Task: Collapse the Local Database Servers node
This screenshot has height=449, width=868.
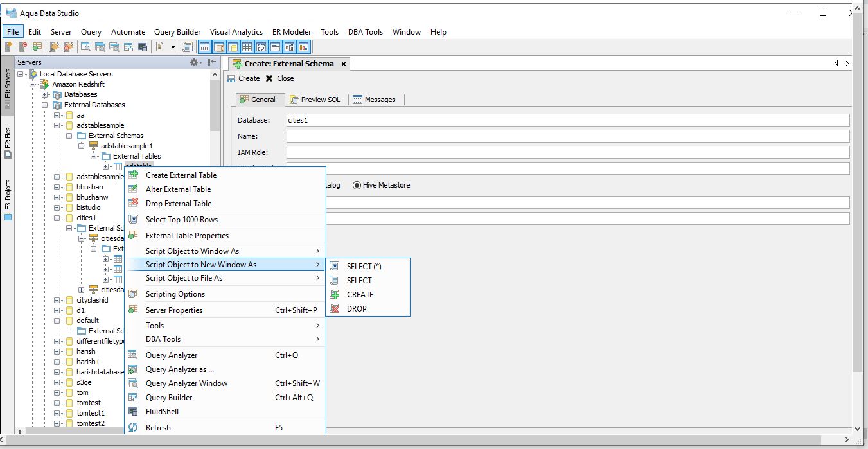Action: click(x=21, y=74)
